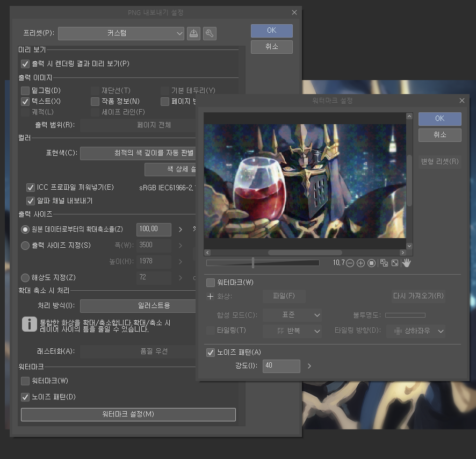
Task: Click OK in 워터마크 설정 dialog
Action: (x=440, y=119)
